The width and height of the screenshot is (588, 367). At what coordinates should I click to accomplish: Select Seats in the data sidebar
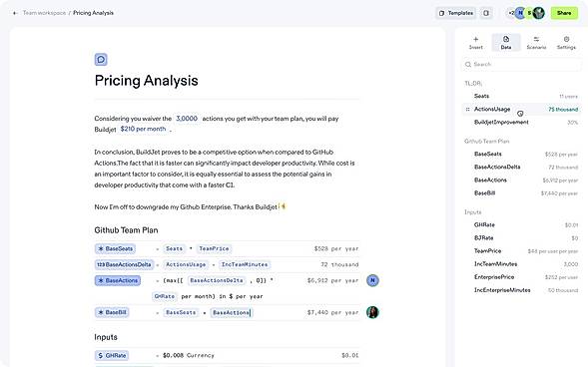(521, 96)
